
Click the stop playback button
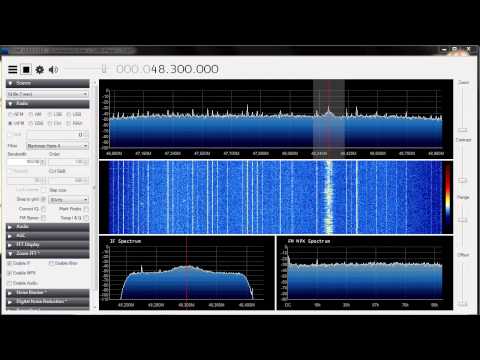point(26,69)
